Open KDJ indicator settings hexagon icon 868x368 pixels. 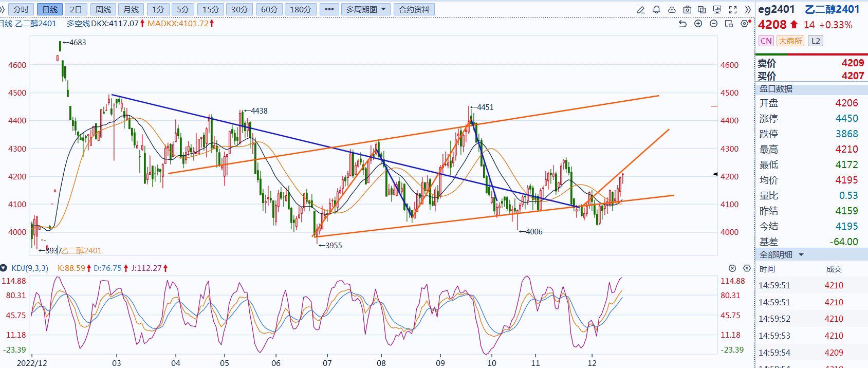pyautogui.click(x=747, y=268)
